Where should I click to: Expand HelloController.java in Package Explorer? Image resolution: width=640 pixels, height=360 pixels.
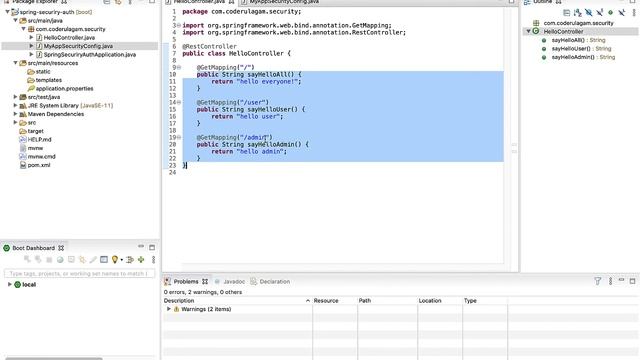tap(31, 37)
